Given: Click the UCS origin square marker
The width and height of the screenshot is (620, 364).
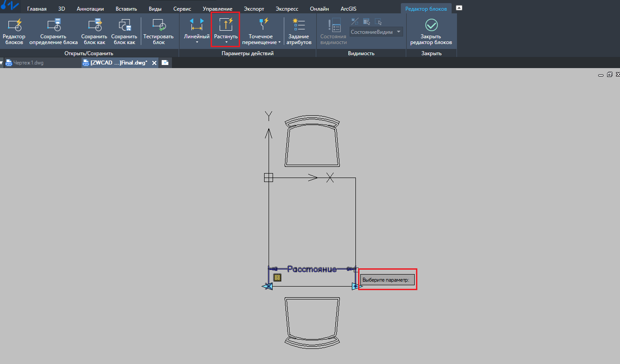Looking at the screenshot, I should [x=268, y=178].
